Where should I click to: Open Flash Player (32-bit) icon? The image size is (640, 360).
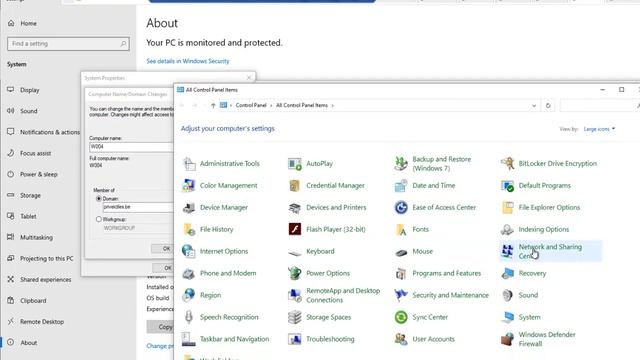click(x=295, y=229)
